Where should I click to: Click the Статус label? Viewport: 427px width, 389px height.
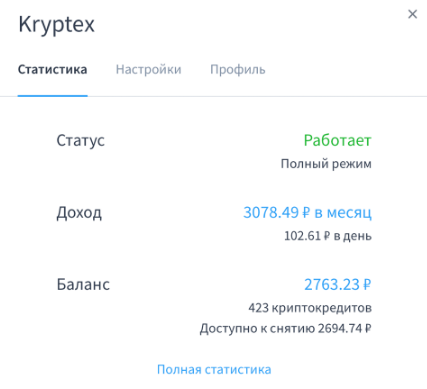[x=80, y=140]
